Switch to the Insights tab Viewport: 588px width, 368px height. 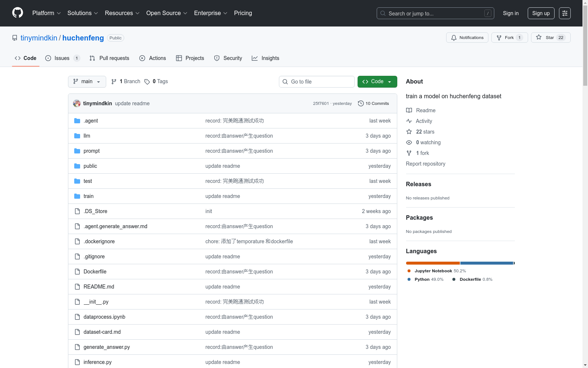(265, 58)
